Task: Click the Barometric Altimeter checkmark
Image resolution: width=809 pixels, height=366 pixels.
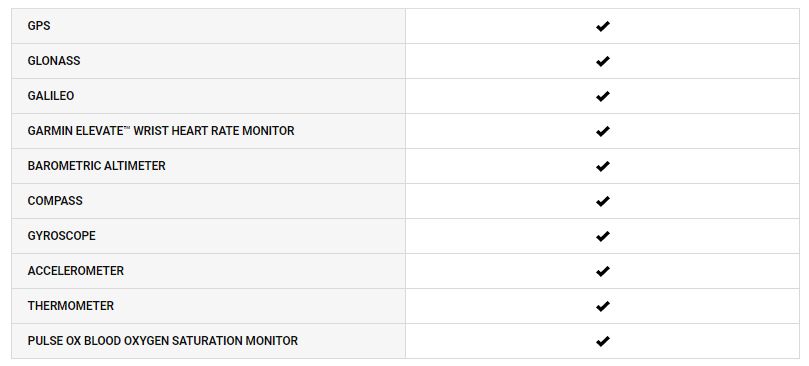Action: [x=602, y=166]
